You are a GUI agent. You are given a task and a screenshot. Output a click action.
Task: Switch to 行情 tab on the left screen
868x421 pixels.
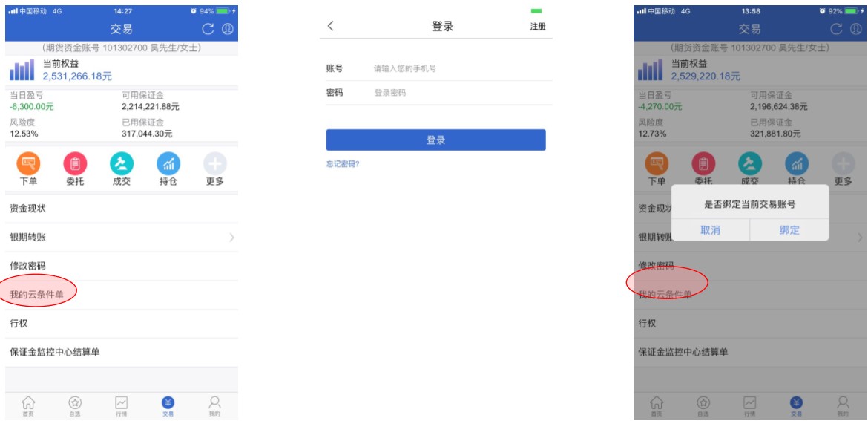(x=121, y=405)
